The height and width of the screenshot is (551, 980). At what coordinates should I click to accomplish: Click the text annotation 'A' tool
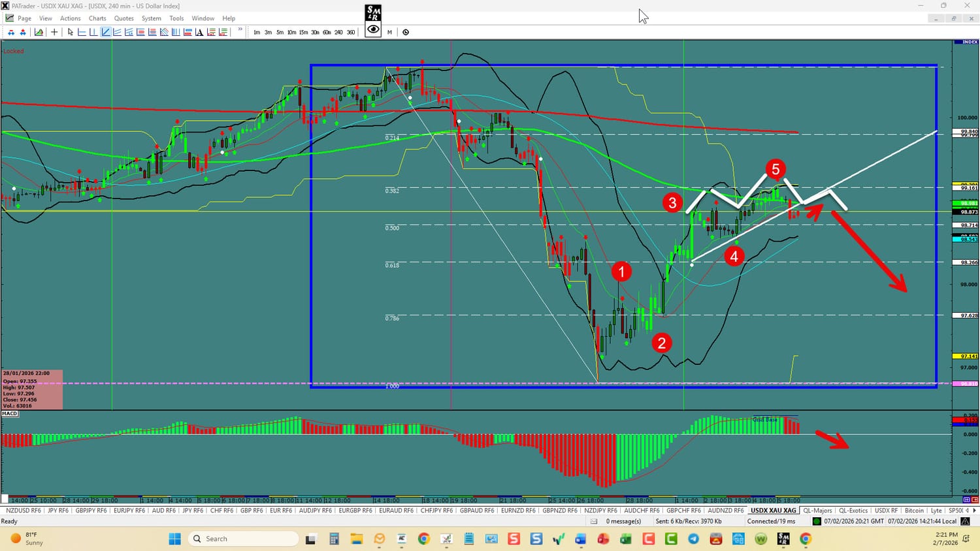[199, 32]
